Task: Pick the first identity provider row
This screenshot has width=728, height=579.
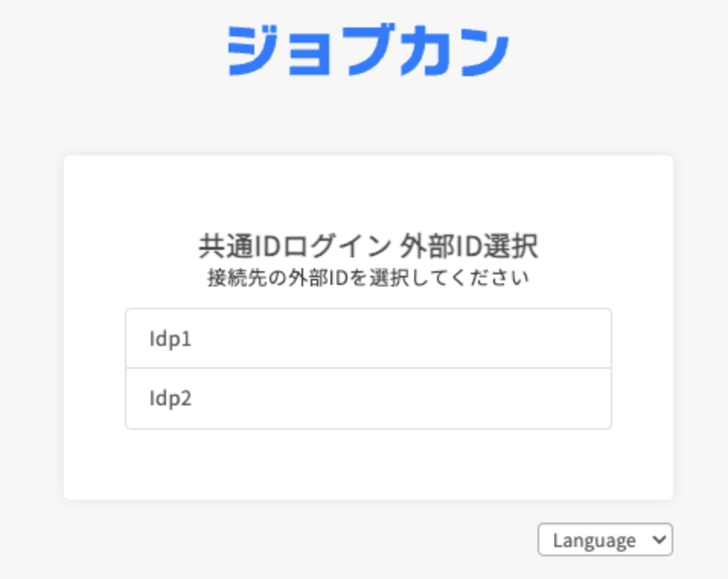Action: [368, 338]
